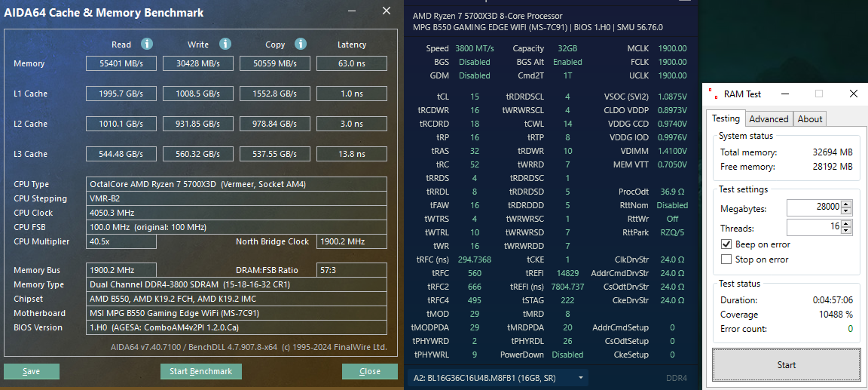Enable the Stop on error checkbox
Image resolution: width=868 pixels, height=390 pixels.
[x=726, y=259]
